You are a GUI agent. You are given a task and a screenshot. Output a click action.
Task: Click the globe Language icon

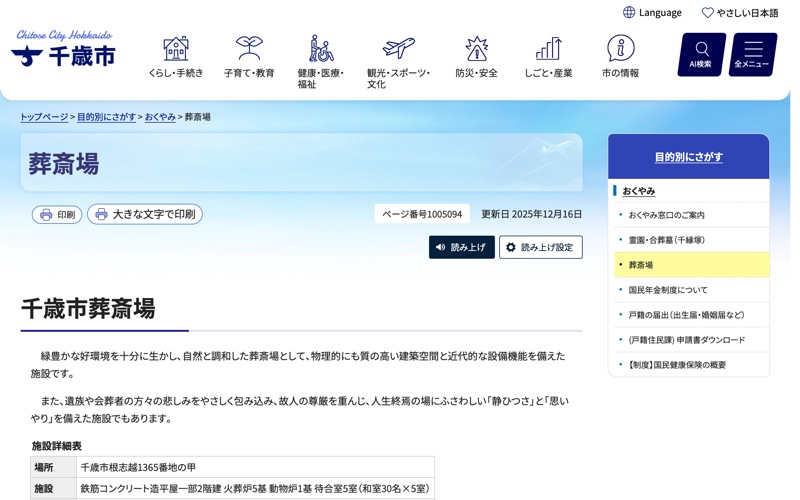629,12
